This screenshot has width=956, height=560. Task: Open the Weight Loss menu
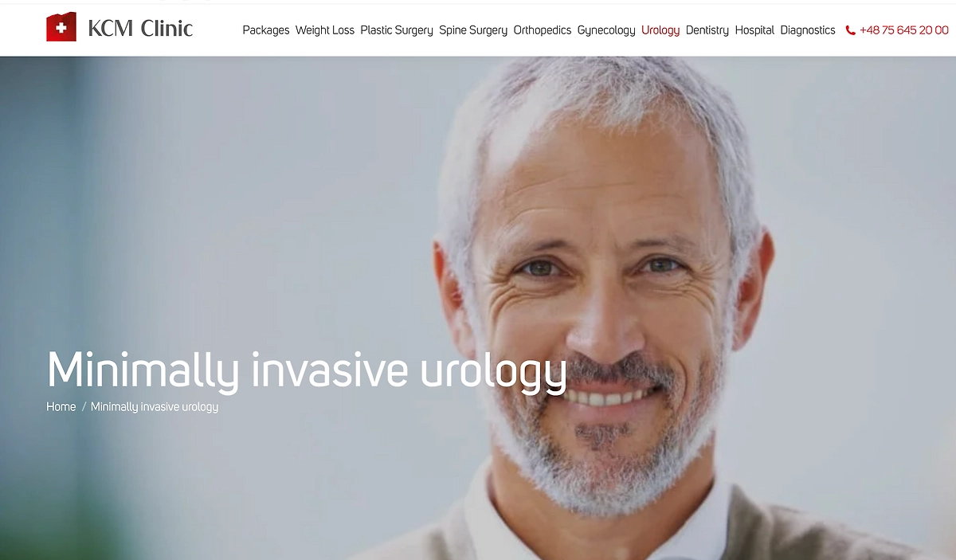(325, 30)
